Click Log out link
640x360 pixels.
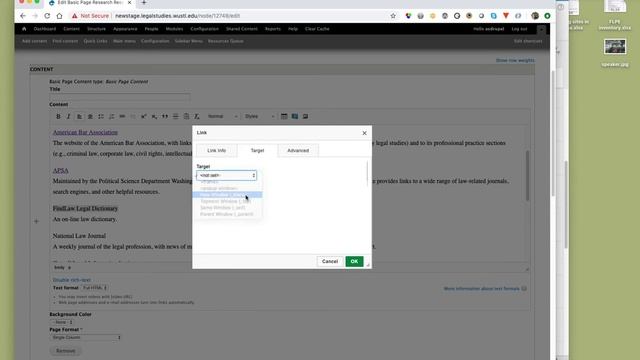pyautogui.click(x=519, y=29)
